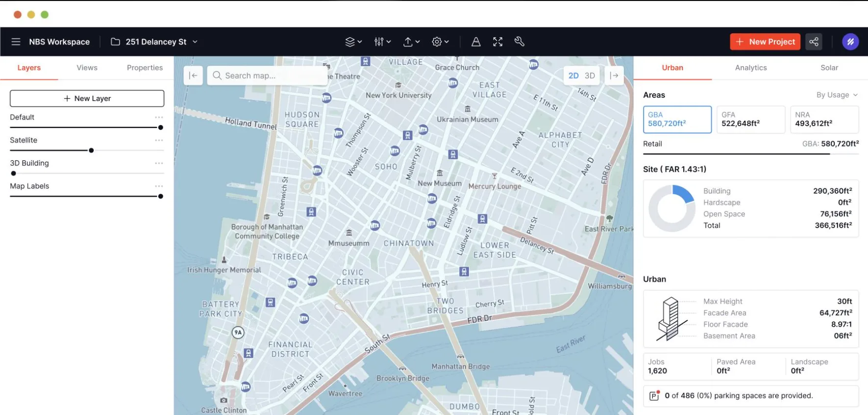
Task: Click the Route 9A marker on the map
Action: [x=238, y=333]
